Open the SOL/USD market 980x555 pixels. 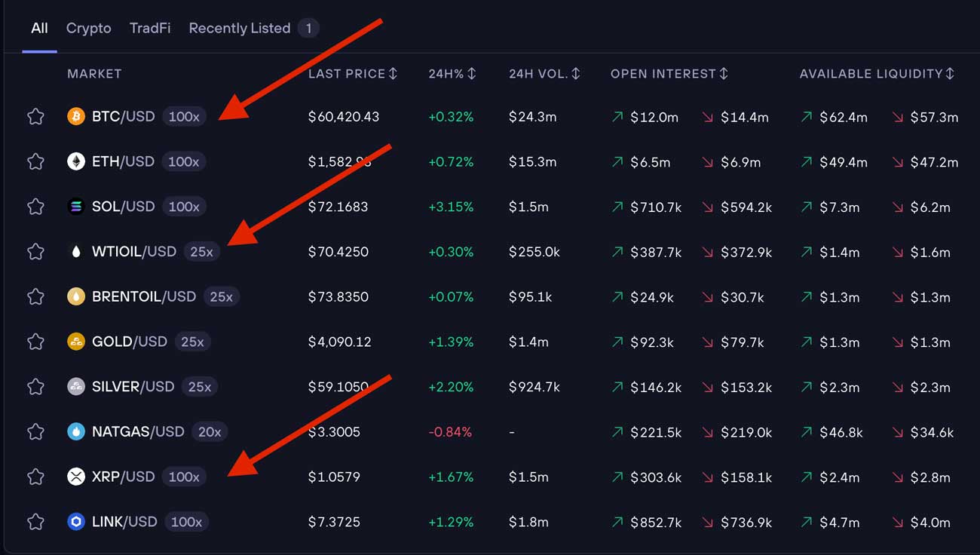click(x=123, y=207)
